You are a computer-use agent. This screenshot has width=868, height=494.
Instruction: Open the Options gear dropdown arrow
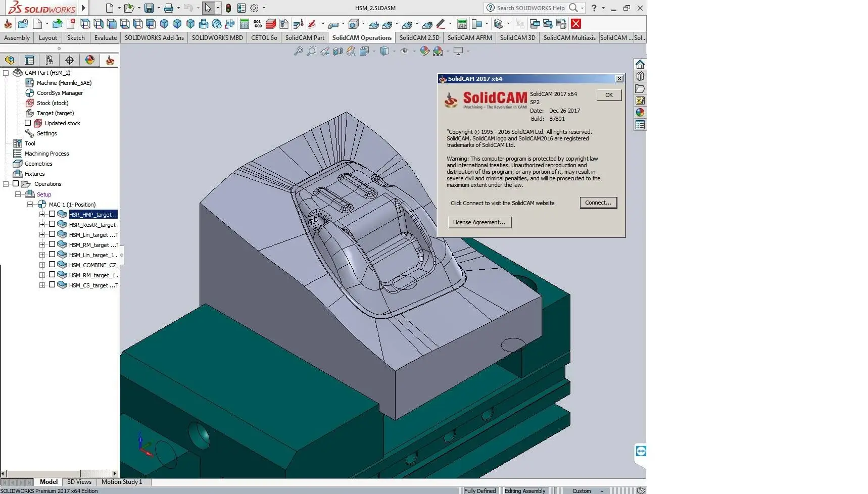(264, 8)
